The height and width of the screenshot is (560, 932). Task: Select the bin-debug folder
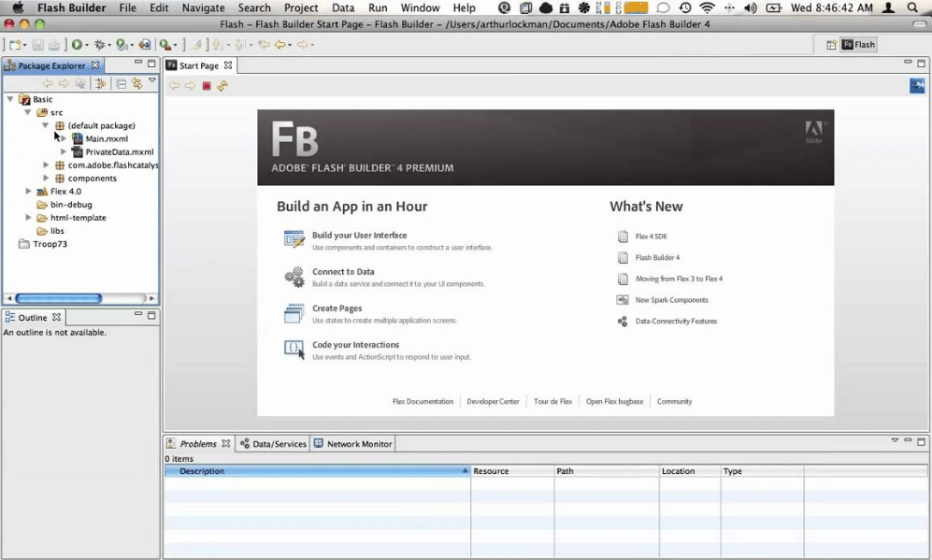[71, 205]
